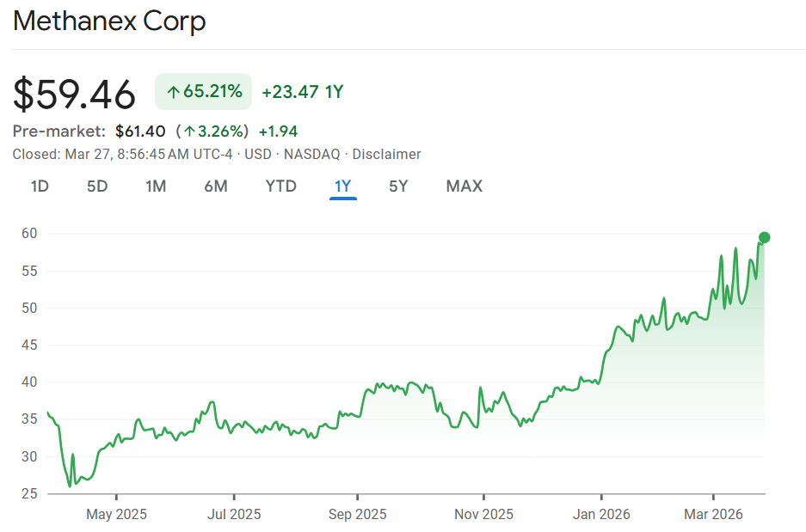Select the 5D time range tab
The width and height of the screenshot is (806, 532).
tap(97, 186)
